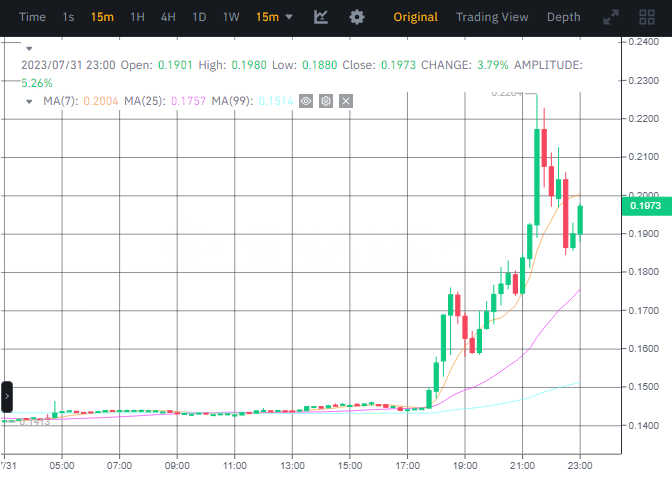Screen dimensions: 672x478
Task: Remove the MA indicator with X
Action: pyautogui.click(x=346, y=101)
